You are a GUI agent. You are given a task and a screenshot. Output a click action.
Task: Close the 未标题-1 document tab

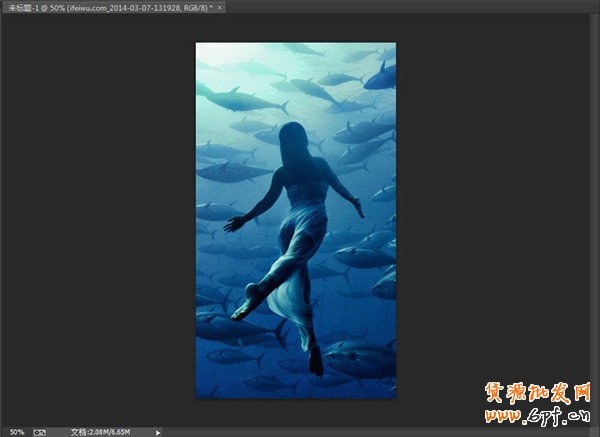(x=221, y=7)
